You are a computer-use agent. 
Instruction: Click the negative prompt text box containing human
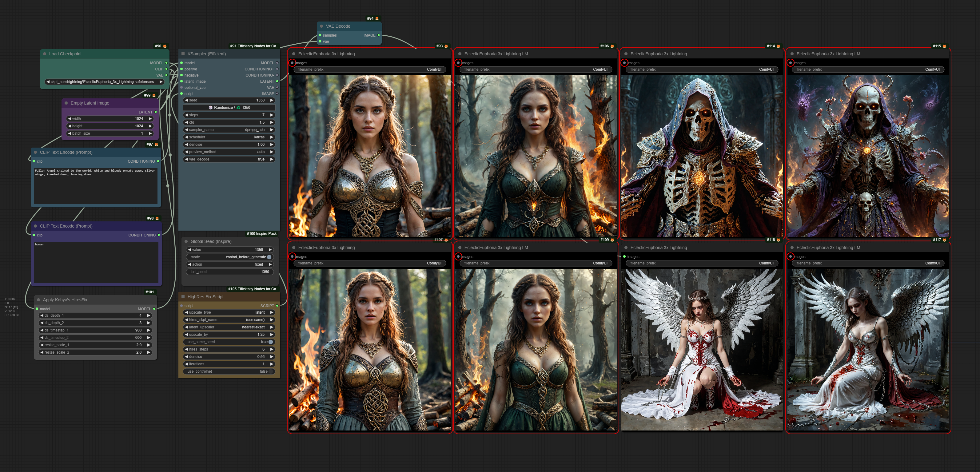click(x=96, y=262)
